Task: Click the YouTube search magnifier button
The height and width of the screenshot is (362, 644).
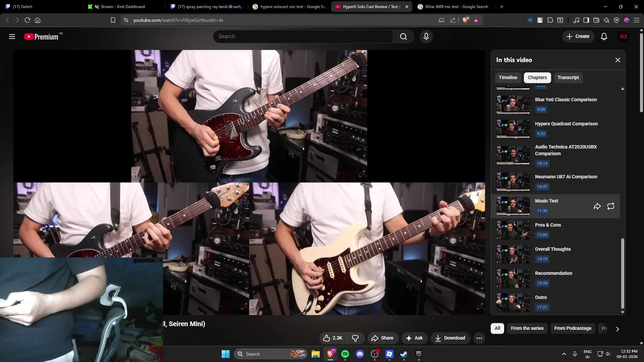Action: pyautogui.click(x=404, y=36)
